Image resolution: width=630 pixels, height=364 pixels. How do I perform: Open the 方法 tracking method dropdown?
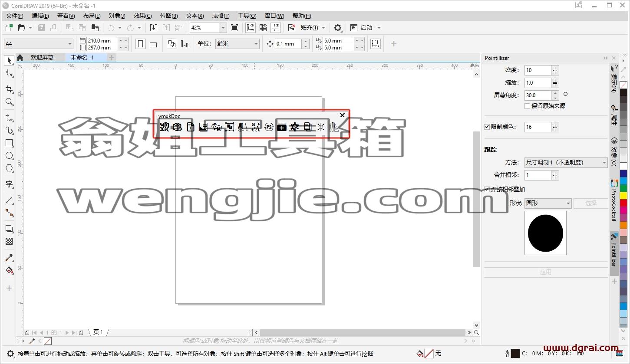[x=566, y=163]
